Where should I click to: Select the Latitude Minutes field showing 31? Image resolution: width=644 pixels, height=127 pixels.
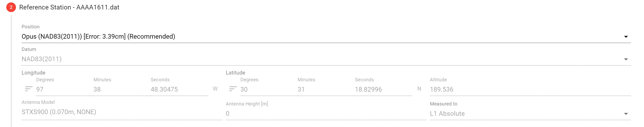point(326,89)
